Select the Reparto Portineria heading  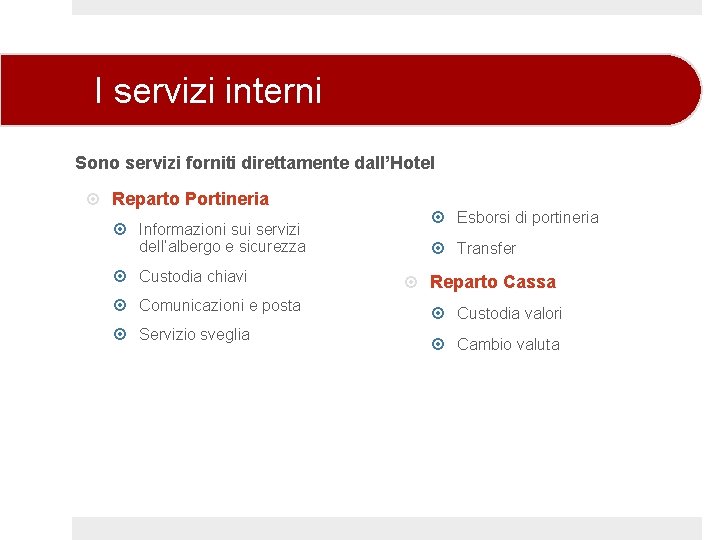[x=190, y=199]
